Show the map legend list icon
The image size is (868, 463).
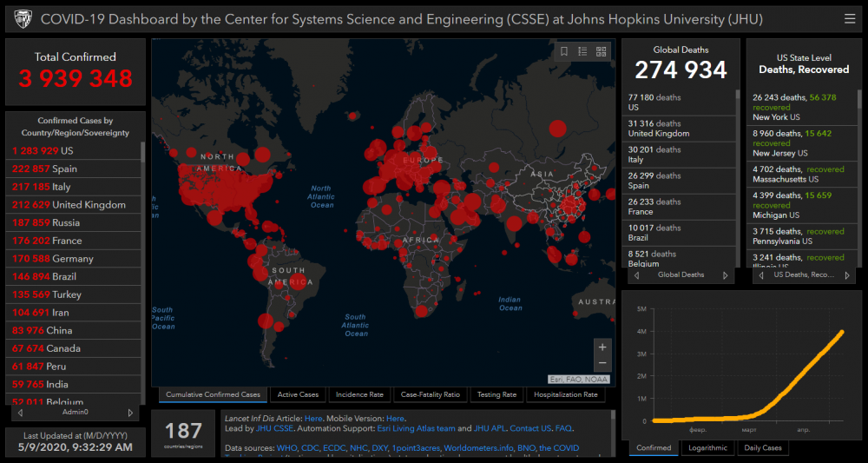coord(582,51)
